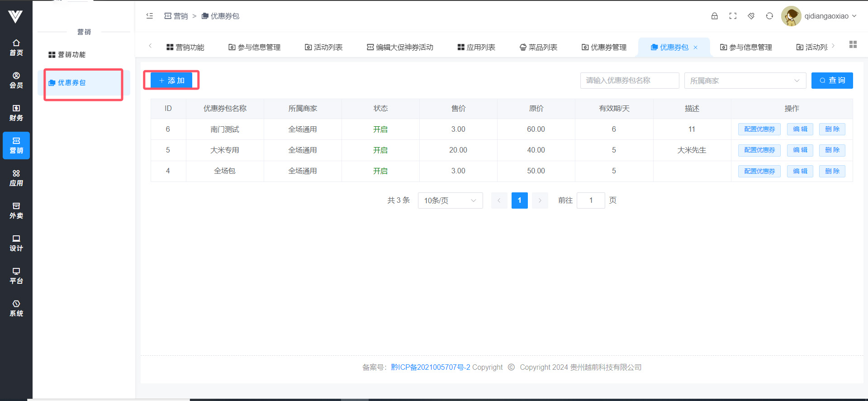Open the 财务 section in sidebar
The width and height of the screenshot is (868, 401).
click(x=16, y=113)
